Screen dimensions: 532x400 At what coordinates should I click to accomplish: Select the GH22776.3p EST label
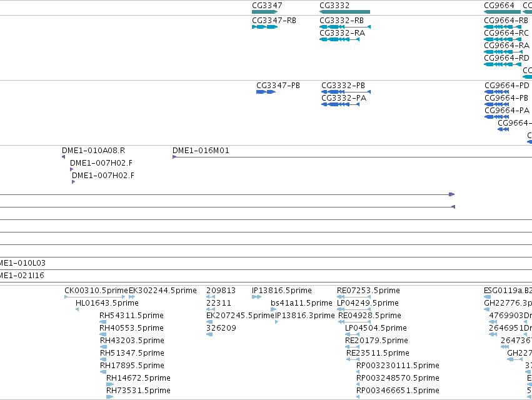pos(508,303)
